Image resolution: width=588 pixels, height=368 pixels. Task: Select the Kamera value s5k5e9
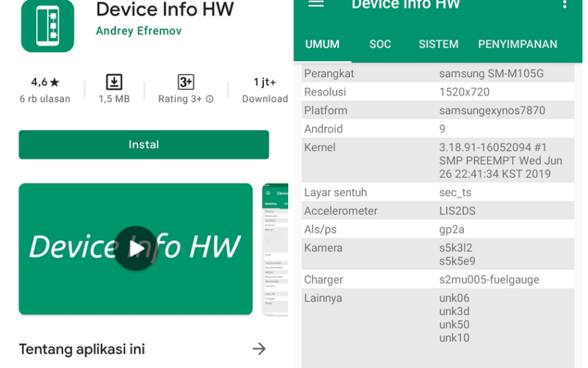tap(457, 261)
